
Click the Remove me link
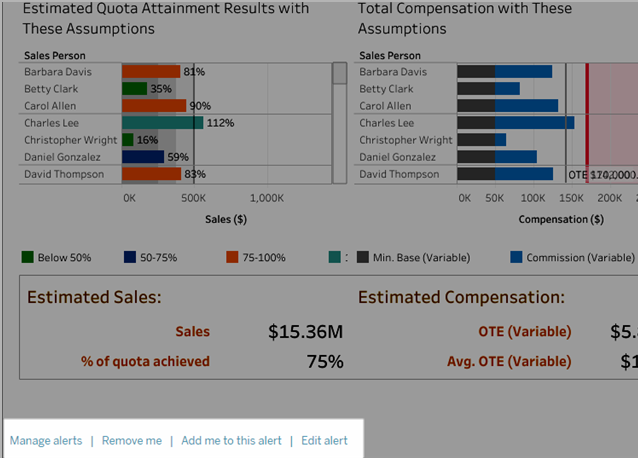[132, 441]
